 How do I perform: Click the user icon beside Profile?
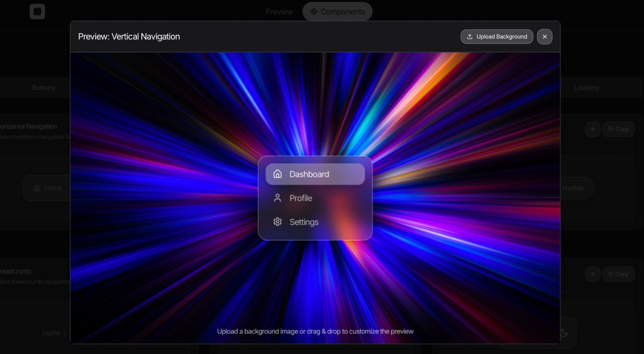pos(277,198)
